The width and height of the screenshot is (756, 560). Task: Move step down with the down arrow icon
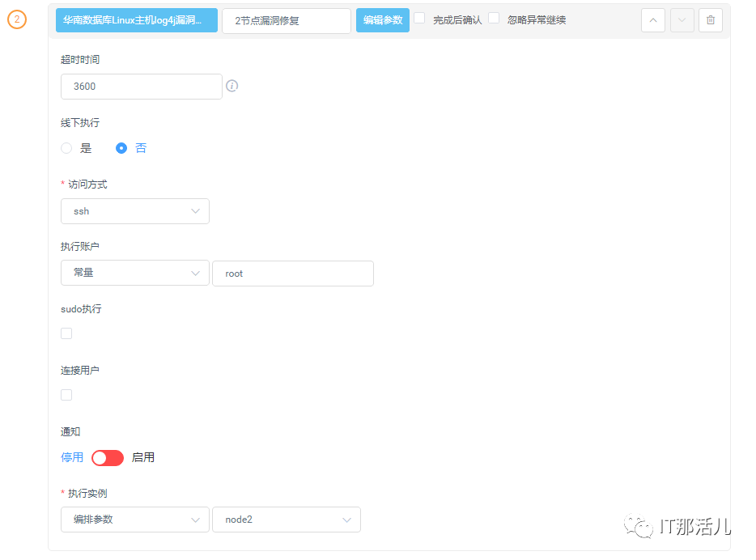682,20
